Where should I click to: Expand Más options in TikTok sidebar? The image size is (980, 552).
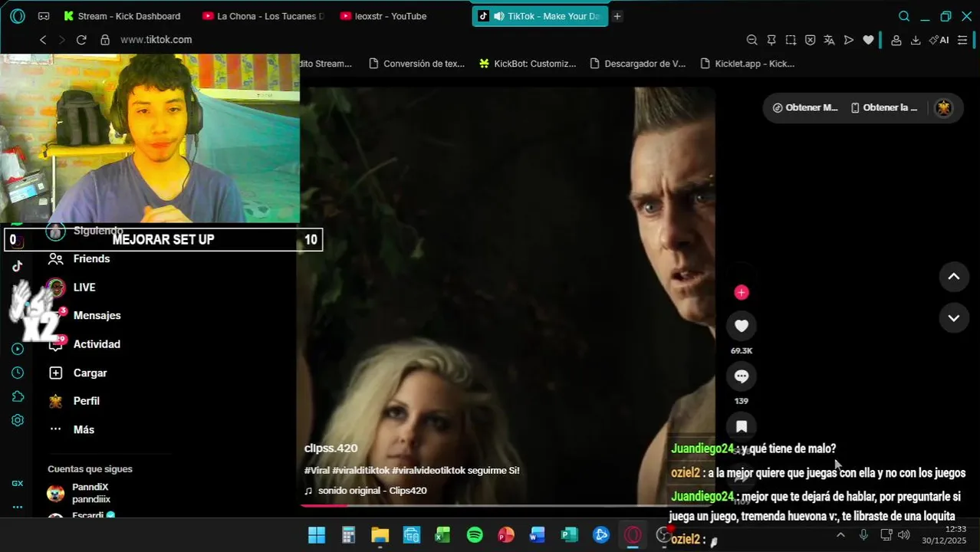(72, 430)
